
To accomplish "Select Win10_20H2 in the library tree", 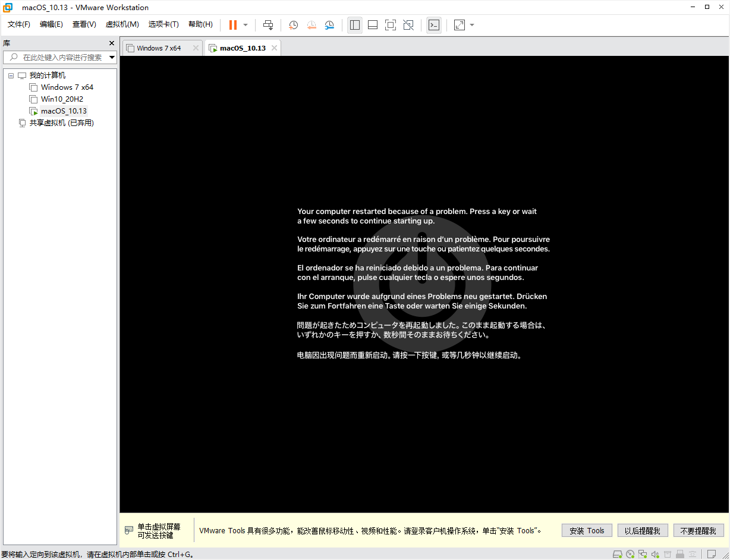I will tap(62, 99).
